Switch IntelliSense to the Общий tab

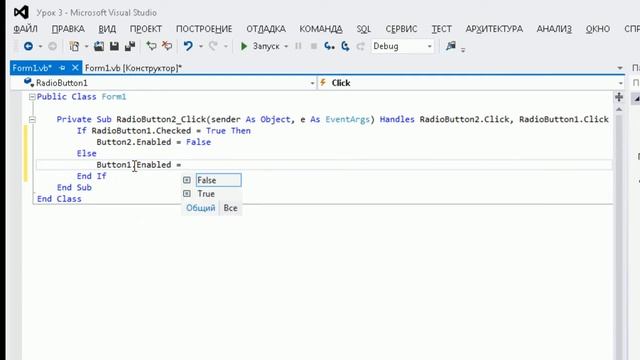pyautogui.click(x=200, y=208)
